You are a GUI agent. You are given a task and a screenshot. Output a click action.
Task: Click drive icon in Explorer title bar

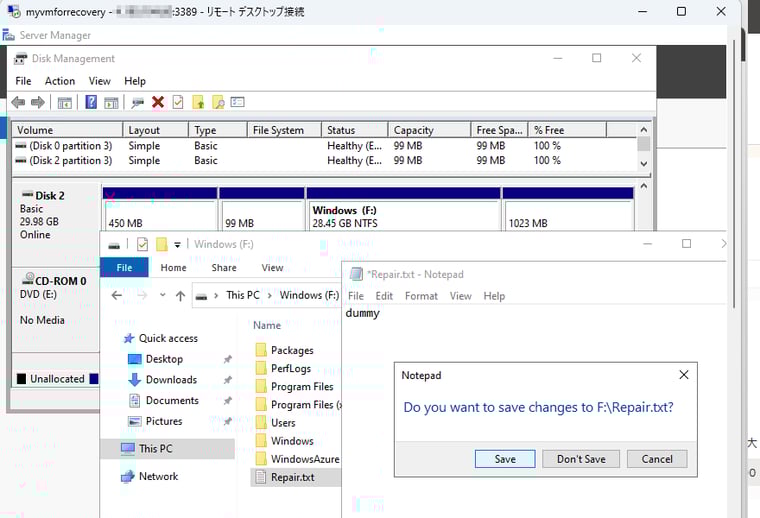[114, 245]
